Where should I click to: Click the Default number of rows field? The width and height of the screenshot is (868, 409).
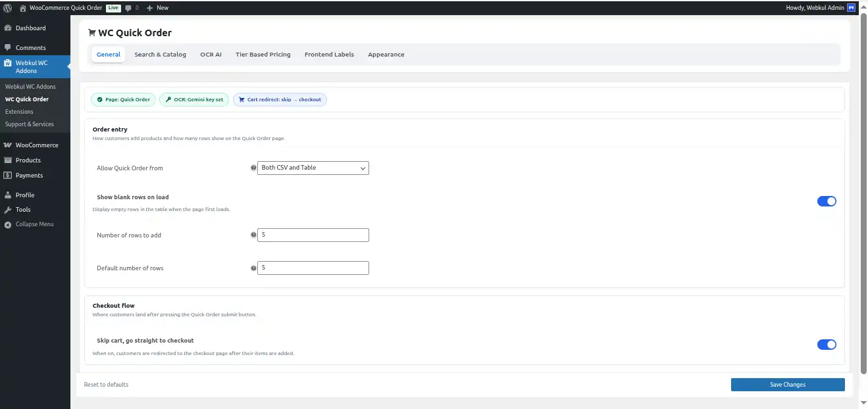313,268
